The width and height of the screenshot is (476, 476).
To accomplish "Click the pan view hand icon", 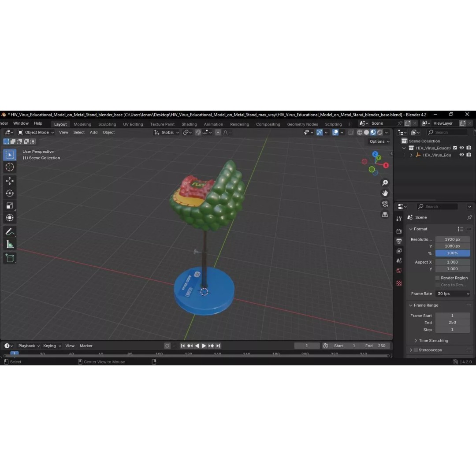I will click(385, 193).
